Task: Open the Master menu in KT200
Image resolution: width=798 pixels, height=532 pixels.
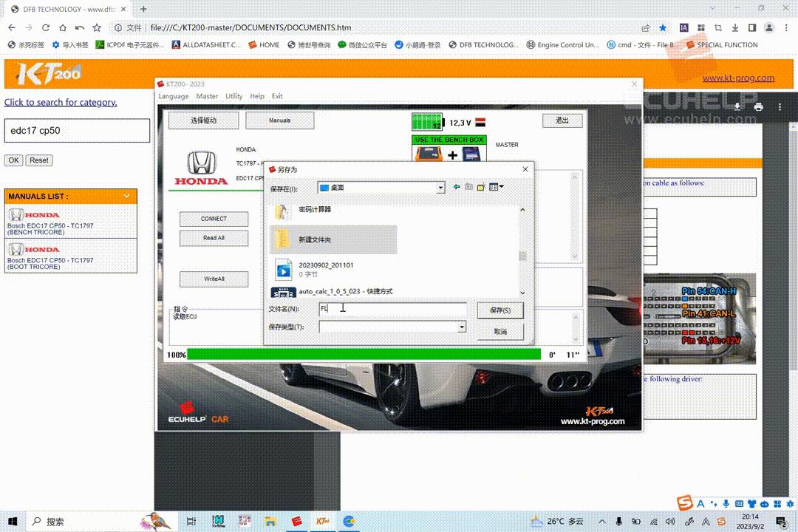Action: click(207, 96)
